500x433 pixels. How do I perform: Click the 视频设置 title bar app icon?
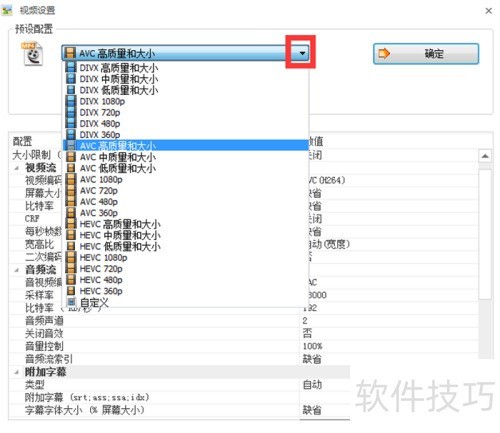coord(7,10)
